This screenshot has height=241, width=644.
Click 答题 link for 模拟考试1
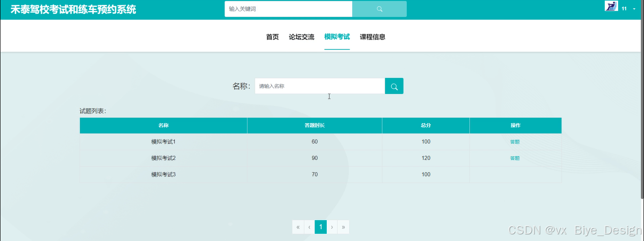(515, 142)
